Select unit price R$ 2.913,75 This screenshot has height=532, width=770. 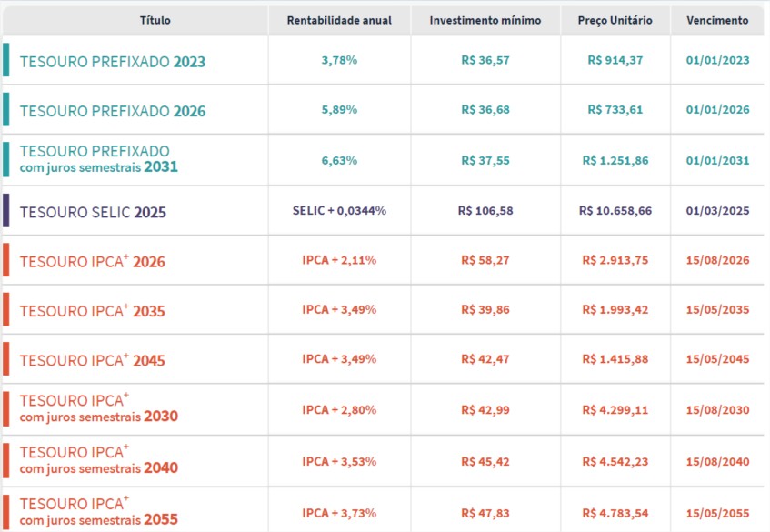[615, 260]
